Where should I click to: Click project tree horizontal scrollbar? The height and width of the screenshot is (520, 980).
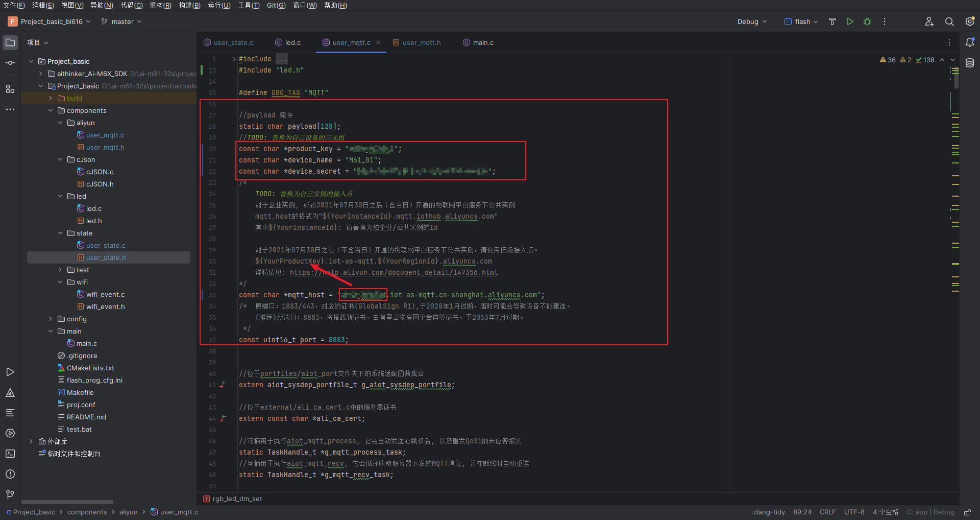click(x=67, y=502)
